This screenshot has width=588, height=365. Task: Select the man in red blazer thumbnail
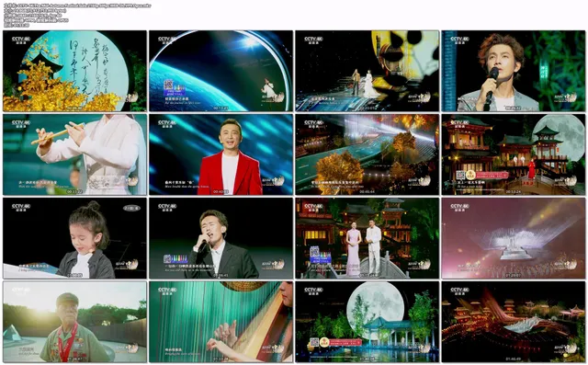coord(220,154)
